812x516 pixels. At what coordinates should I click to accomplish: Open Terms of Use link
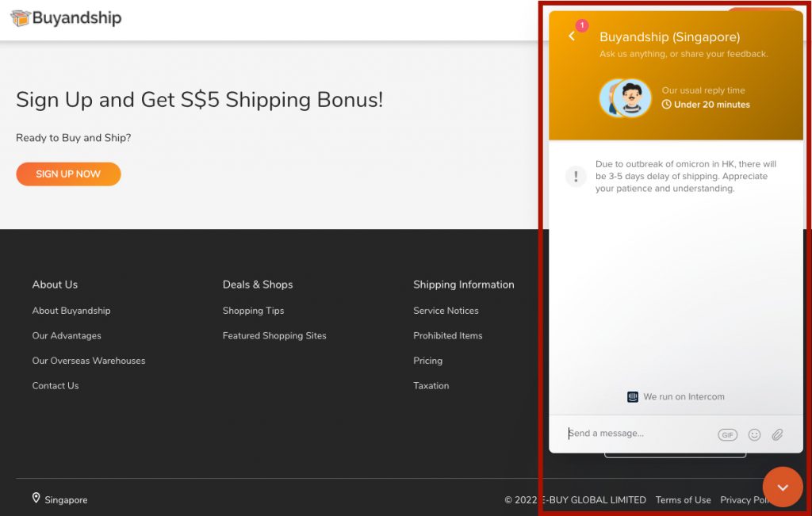(683, 500)
